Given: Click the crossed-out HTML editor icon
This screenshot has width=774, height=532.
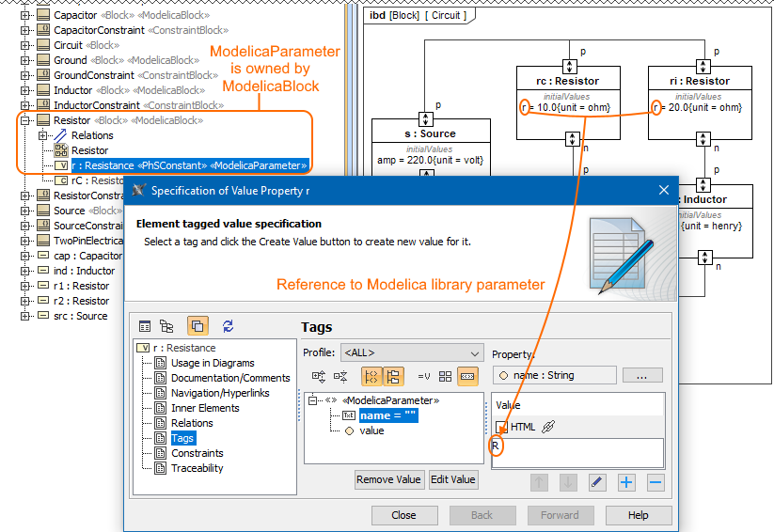Looking at the screenshot, I should pyautogui.click(x=548, y=427).
